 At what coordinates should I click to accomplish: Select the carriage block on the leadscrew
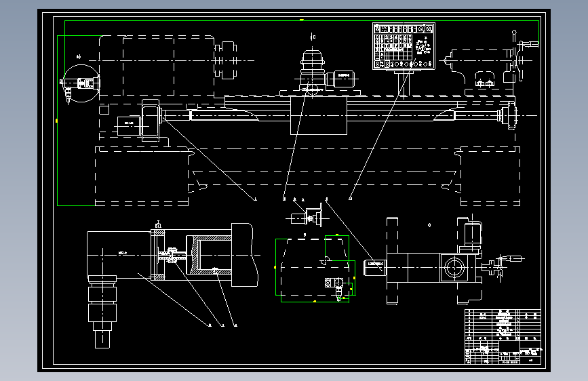319,115
